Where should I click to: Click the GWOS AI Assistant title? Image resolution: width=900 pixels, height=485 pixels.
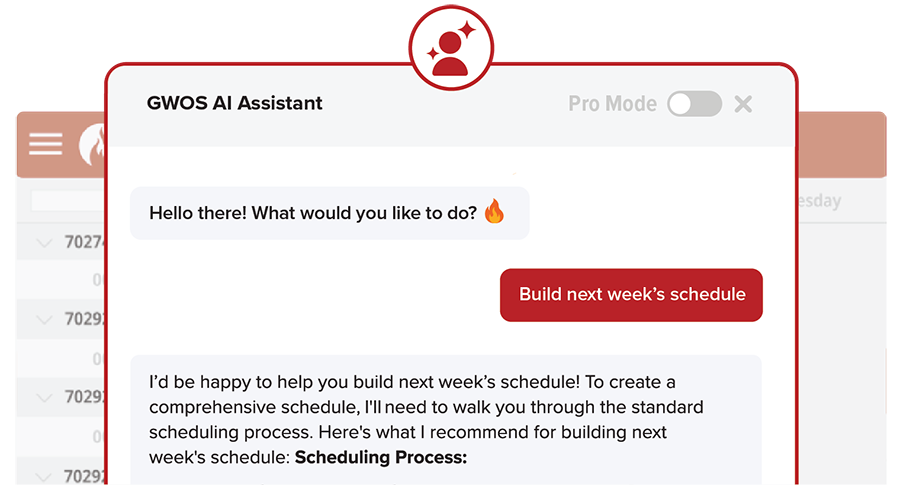click(234, 103)
